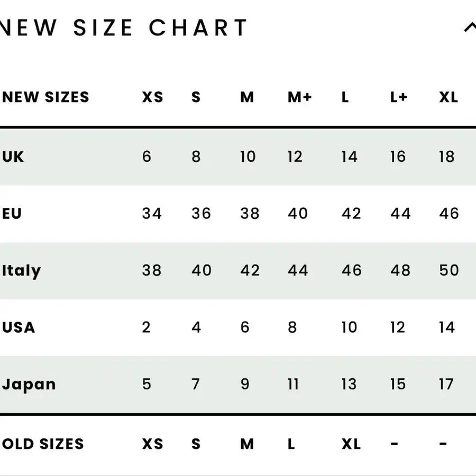
Task: Select the M+ column header
Action: [300, 97]
